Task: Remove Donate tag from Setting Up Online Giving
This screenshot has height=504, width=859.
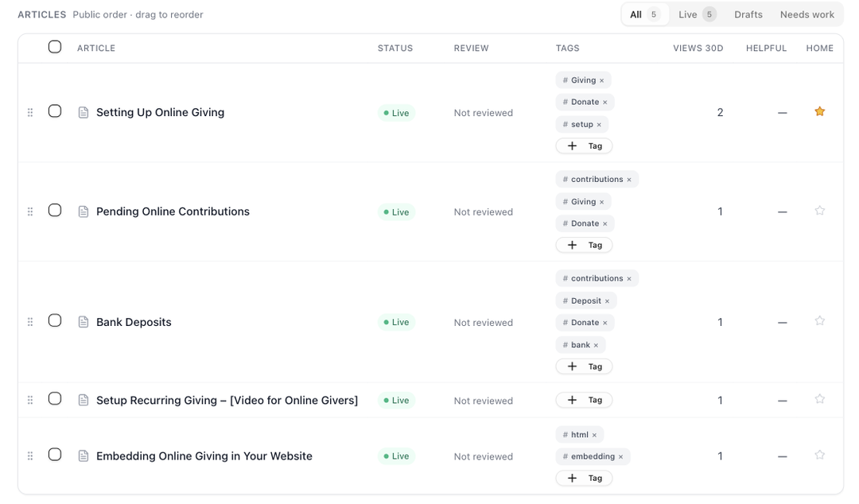Action: [x=604, y=103]
